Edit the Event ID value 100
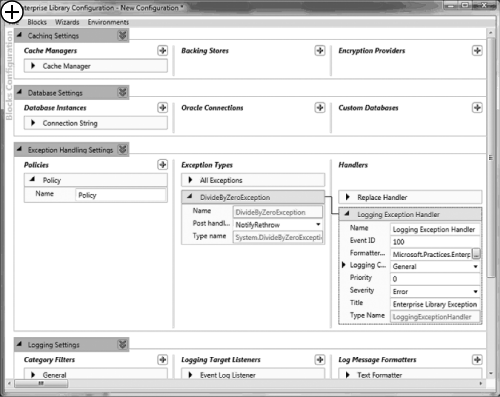500x397 pixels. click(435, 241)
